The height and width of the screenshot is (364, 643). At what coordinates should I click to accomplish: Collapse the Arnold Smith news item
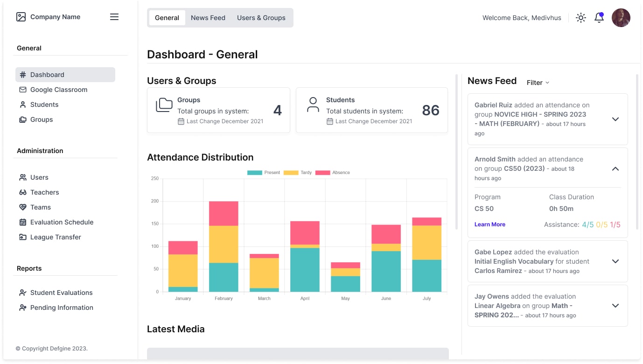click(615, 168)
